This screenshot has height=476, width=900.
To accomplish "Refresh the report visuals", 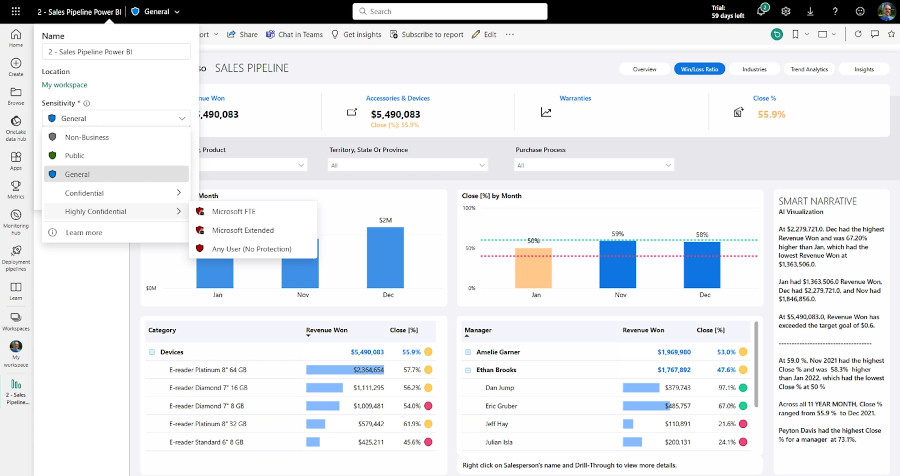I will pyautogui.click(x=858, y=34).
